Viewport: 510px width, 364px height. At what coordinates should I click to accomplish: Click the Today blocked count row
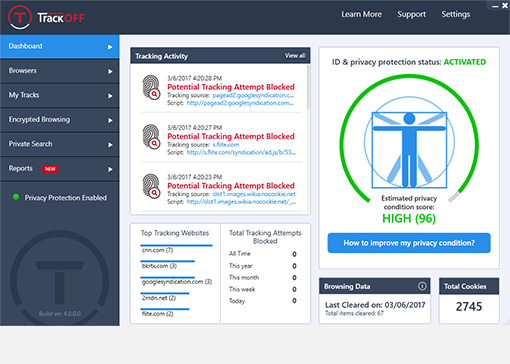click(263, 301)
